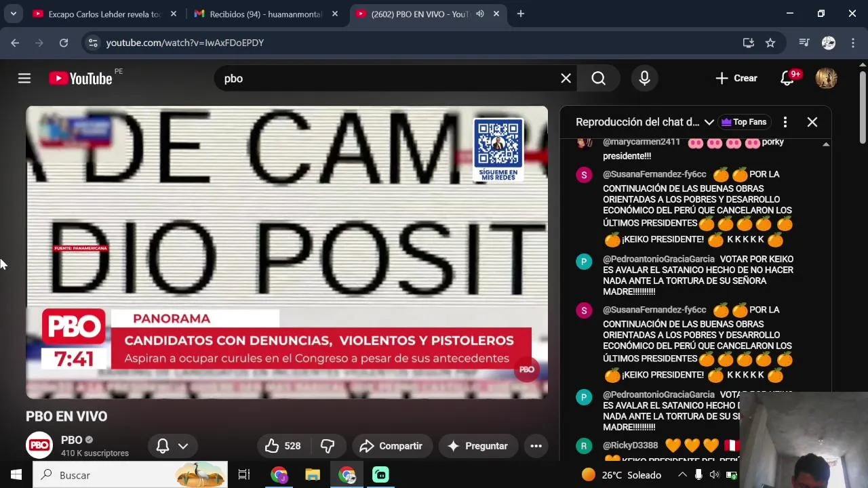Open the green app icon on taskbar

(381, 475)
